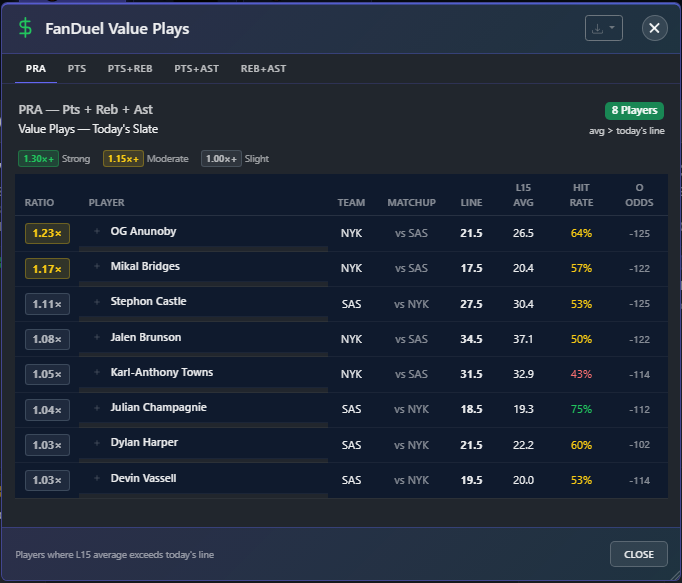
Task: Expand the Julian Champagnie row plus icon
Action: [97, 407]
